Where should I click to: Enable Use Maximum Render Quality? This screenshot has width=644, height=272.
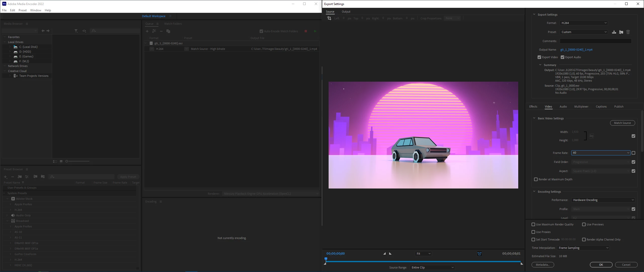point(533,224)
